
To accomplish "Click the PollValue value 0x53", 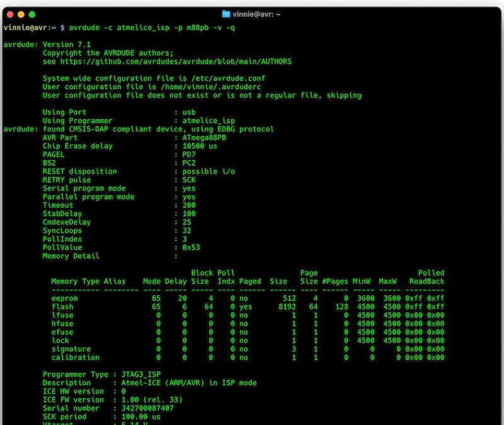I will pyautogui.click(x=192, y=247).
